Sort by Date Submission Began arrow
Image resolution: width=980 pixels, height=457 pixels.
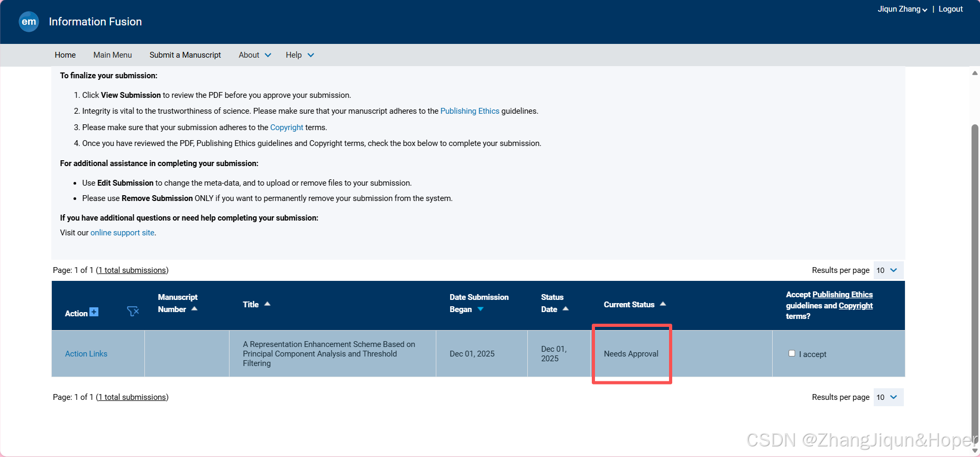[480, 309]
